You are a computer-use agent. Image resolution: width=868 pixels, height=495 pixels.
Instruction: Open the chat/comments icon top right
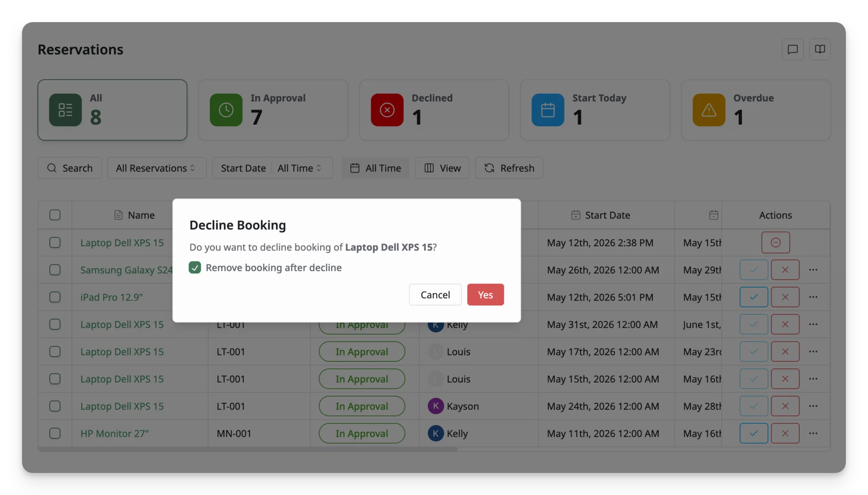click(x=793, y=49)
